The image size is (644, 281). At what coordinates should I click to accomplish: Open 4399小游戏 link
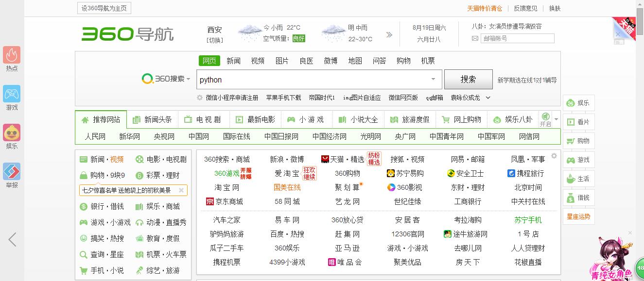287,262
